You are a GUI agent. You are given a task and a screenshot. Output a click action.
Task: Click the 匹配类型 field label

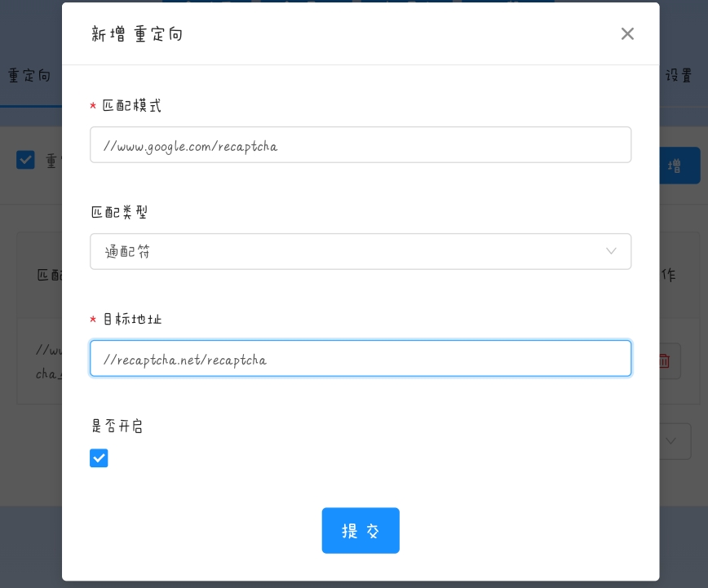click(119, 212)
